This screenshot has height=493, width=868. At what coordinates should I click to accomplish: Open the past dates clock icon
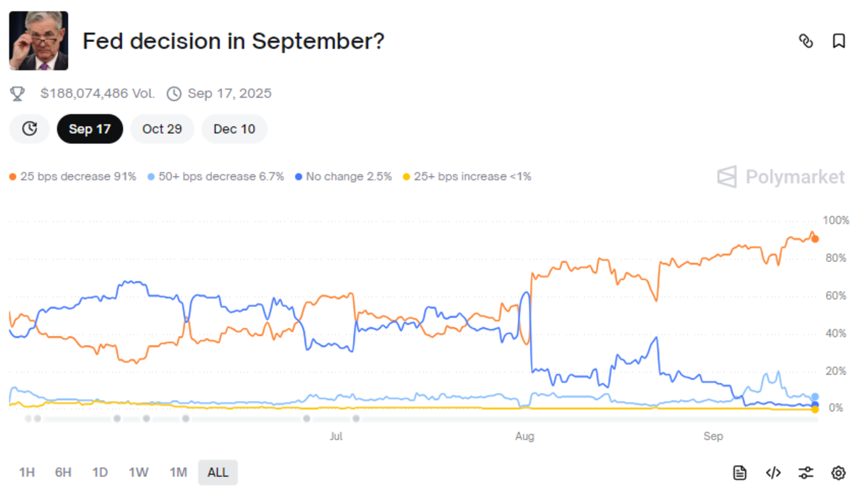coord(30,129)
